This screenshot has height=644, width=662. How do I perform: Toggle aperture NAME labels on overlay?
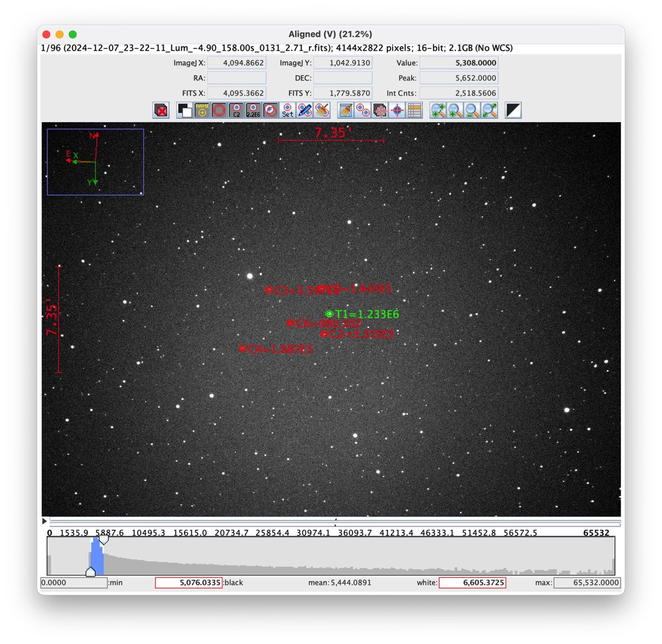point(200,110)
